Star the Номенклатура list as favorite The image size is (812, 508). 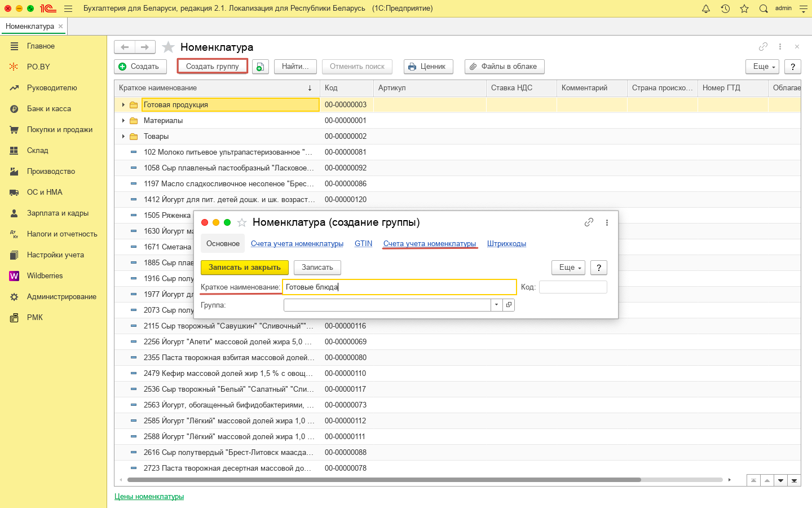(x=168, y=47)
